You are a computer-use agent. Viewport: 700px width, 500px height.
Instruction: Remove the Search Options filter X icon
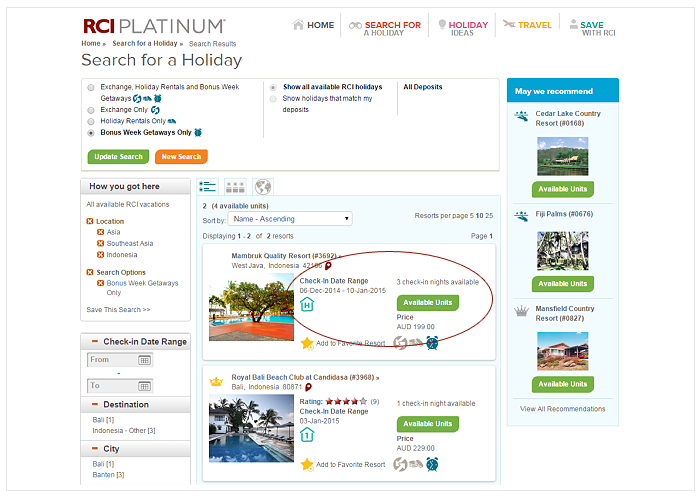tap(90, 272)
